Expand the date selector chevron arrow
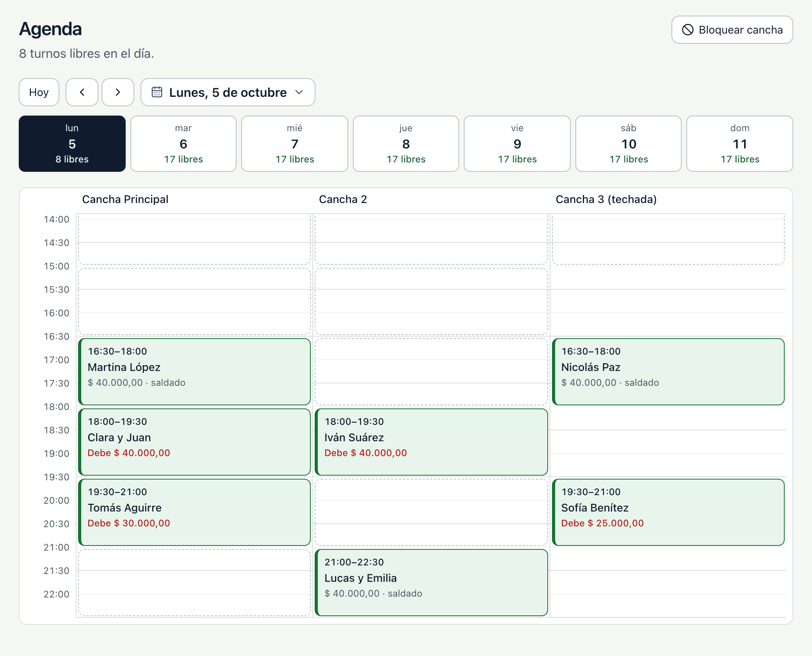 299,92
